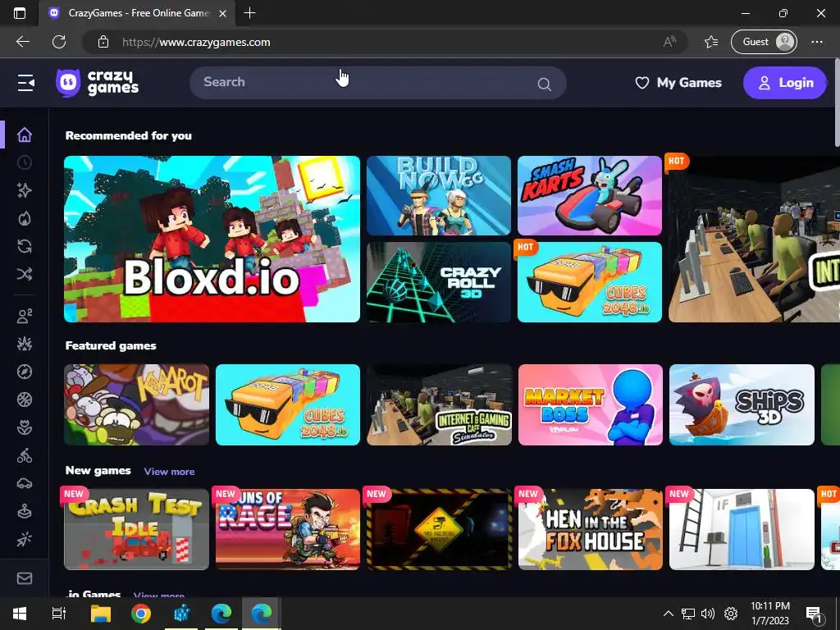Click the heart icon next to My Games
This screenshot has width=840, height=630.
click(x=641, y=83)
